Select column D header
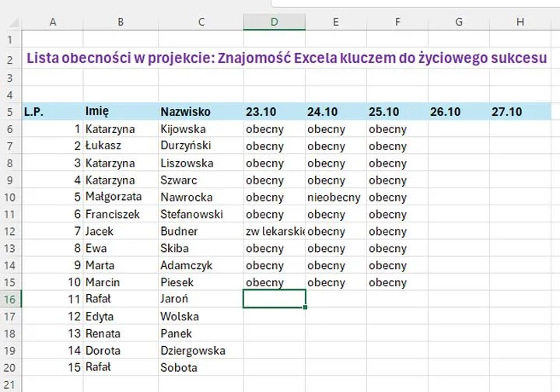 275,22
